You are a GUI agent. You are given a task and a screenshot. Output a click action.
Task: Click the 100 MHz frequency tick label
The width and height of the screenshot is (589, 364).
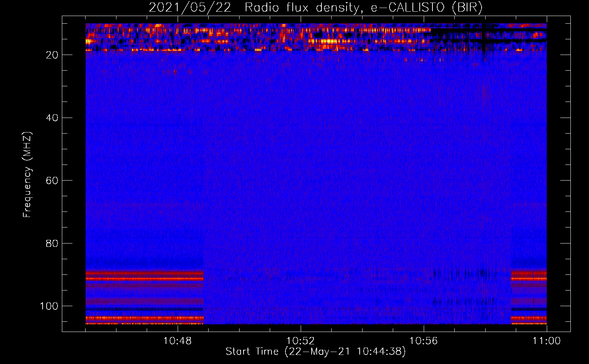coord(49,306)
